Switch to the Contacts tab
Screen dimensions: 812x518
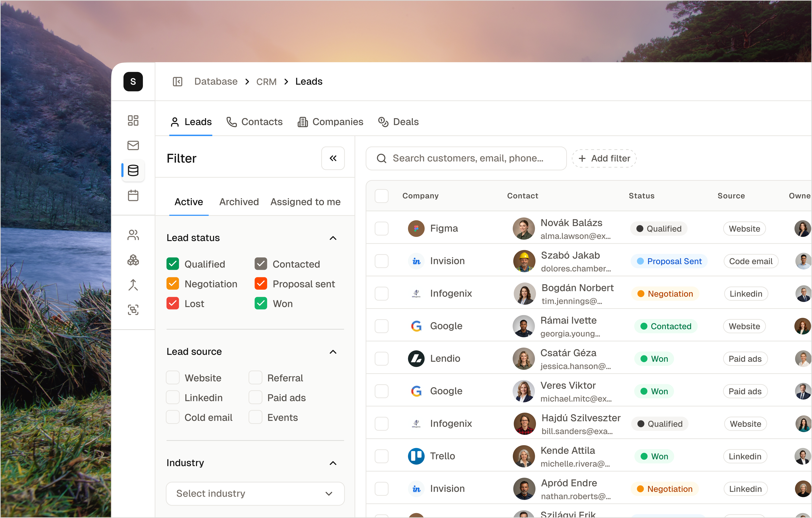pyautogui.click(x=254, y=122)
